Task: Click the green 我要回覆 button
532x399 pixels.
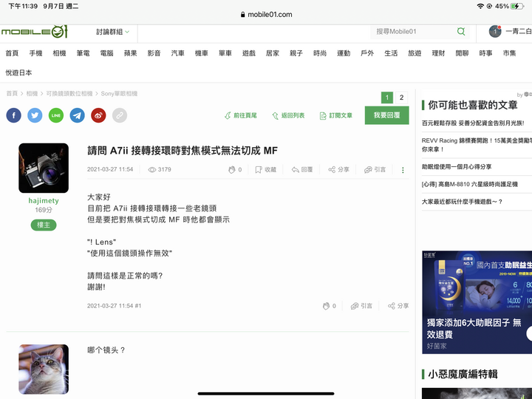Action: point(386,115)
